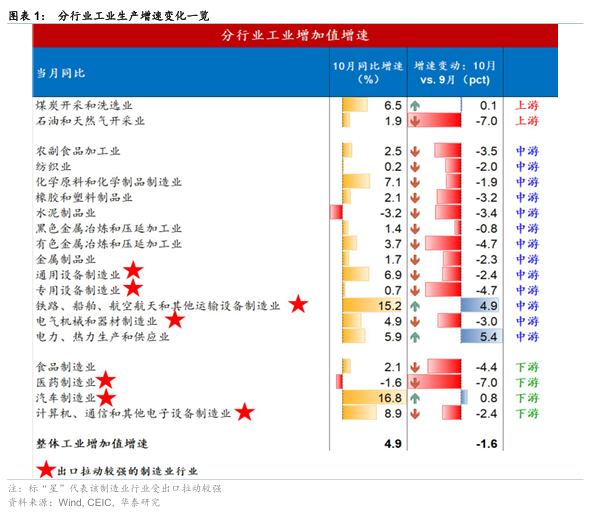Click the 食品制造业 row label
The width and height of the screenshot is (591, 513).
[x=66, y=367]
